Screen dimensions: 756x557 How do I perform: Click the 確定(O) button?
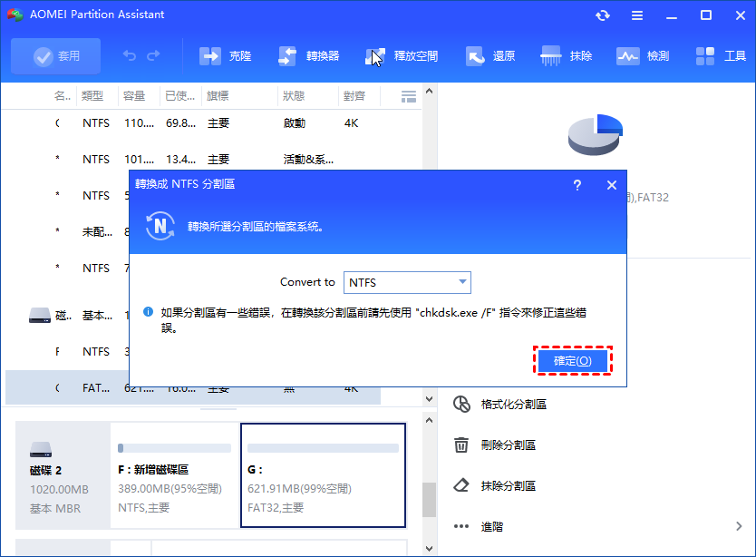[572, 360]
